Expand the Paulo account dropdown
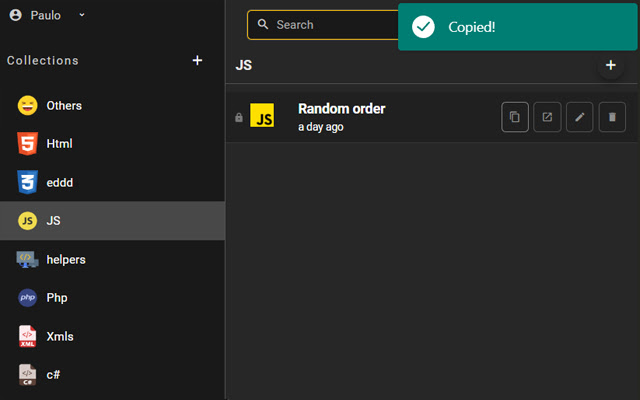The width and height of the screenshot is (640, 400). coord(82,15)
